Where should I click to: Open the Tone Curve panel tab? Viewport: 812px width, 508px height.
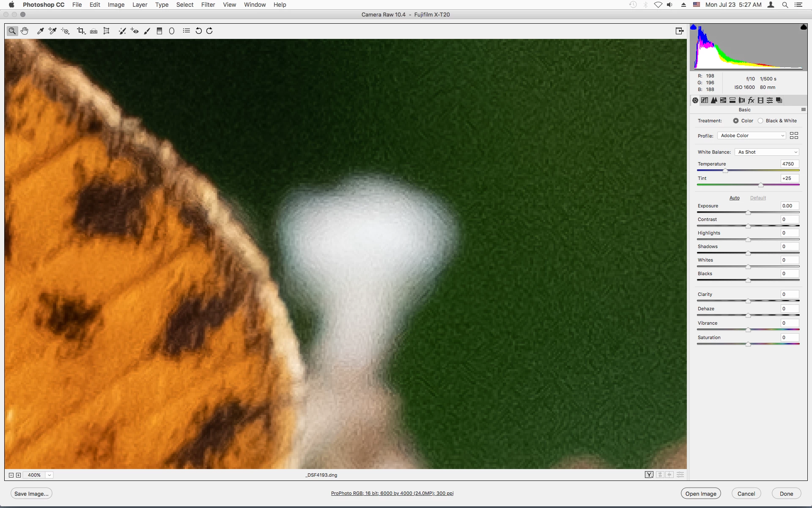[705, 100]
